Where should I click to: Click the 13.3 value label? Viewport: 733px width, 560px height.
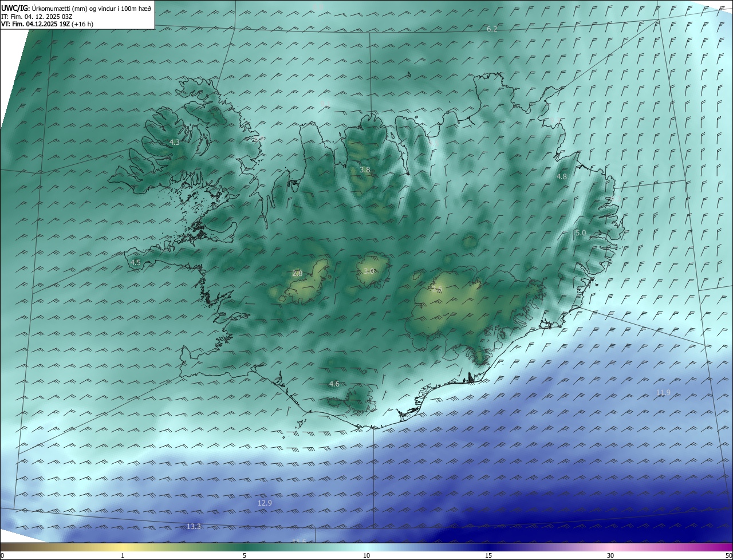pyautogui.click(x=194, y=526)
